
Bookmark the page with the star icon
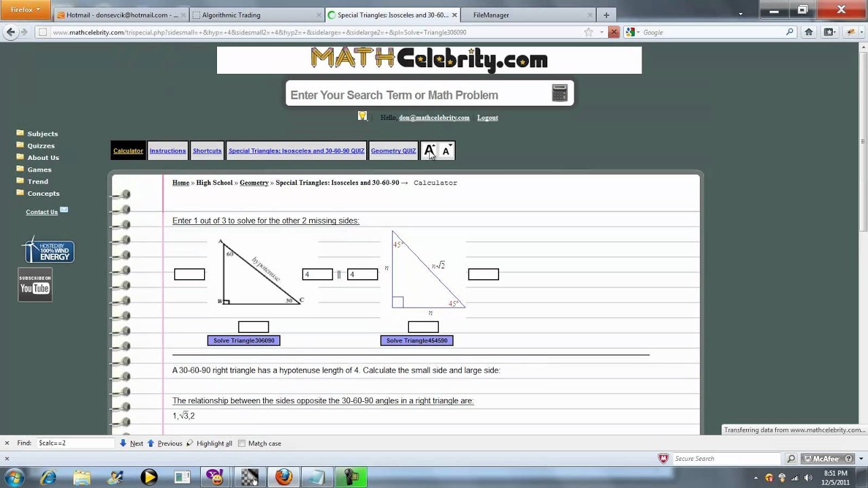tap(589, 32)
